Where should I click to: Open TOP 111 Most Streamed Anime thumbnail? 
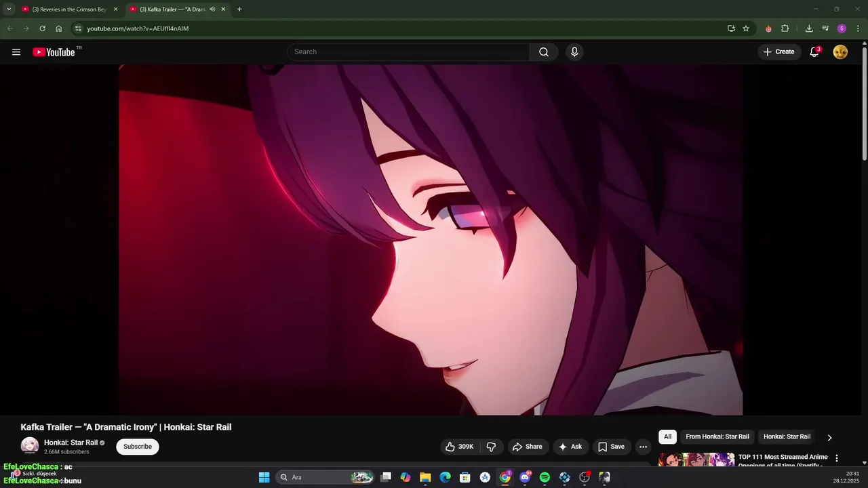point(696,460)
